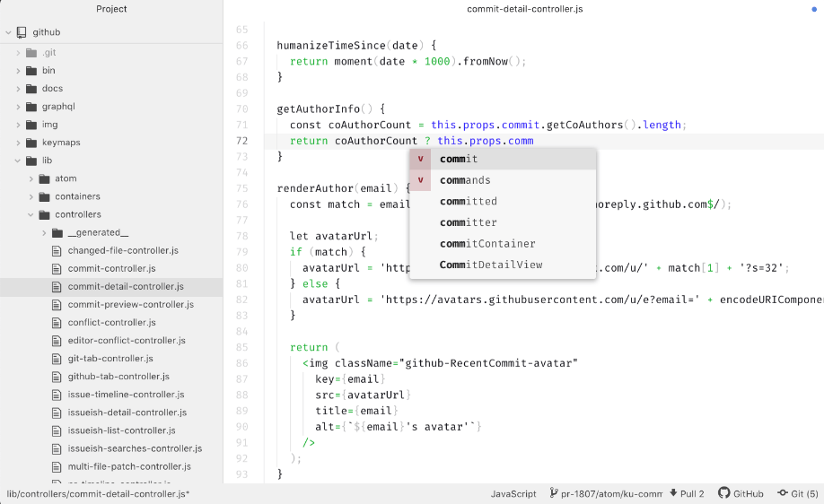Click the Pull down-arrow icon
824x504 pixels.
[x=673, y=493]
